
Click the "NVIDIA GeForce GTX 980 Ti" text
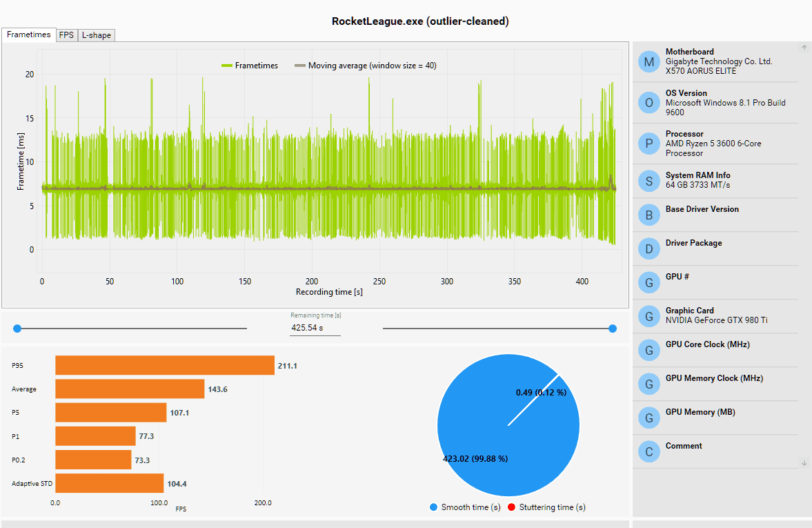tap(717, 320)
